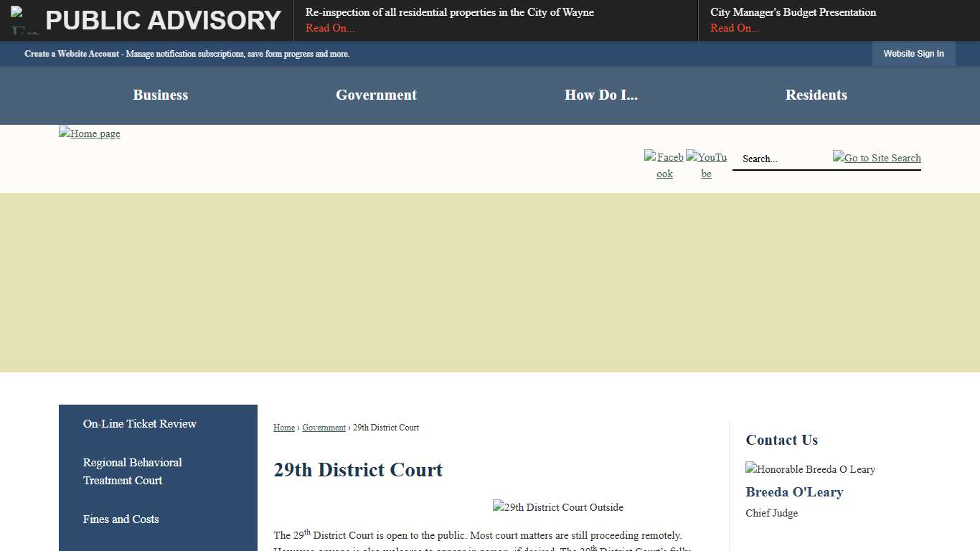Open Create a Website Account link
Viewport: 980px width, 551px height.
point(72,53)
